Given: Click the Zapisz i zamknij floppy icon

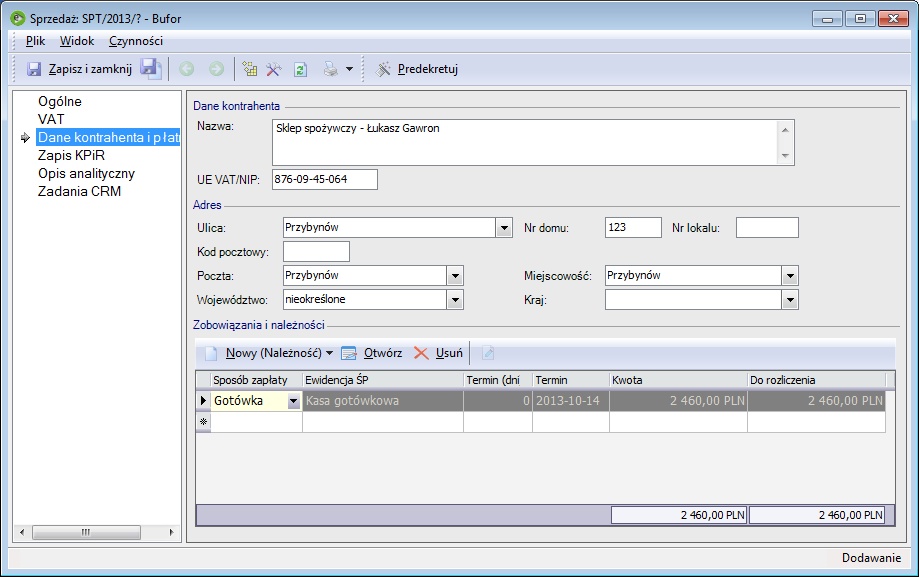Looking at the screenshot, I should point(34,69).
